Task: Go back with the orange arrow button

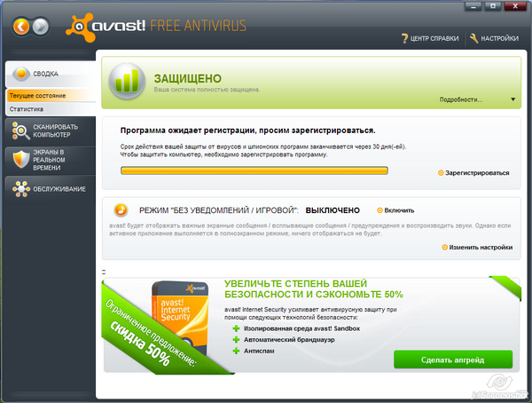Action: [21, 27]
